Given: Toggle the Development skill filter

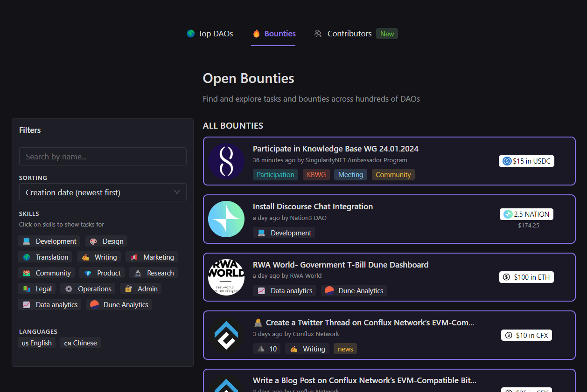Looking at the screenshot, I should pyautogui.click(x=49, y=241).
